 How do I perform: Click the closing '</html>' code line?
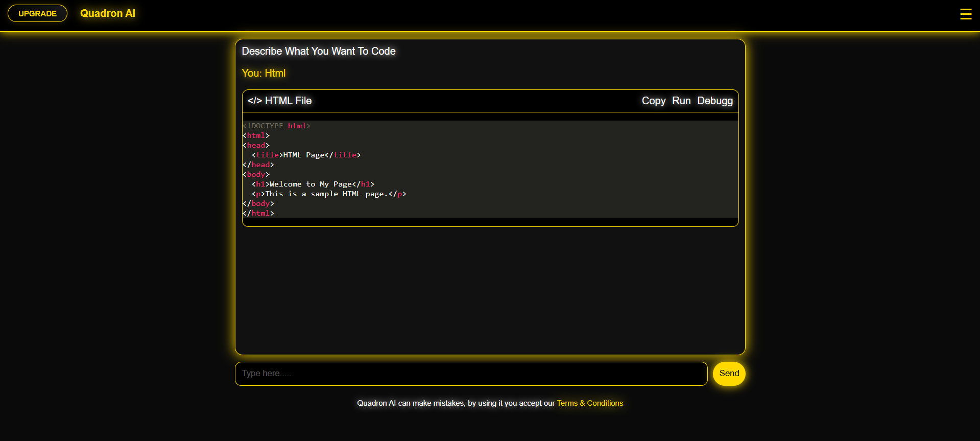pos(258,213)
